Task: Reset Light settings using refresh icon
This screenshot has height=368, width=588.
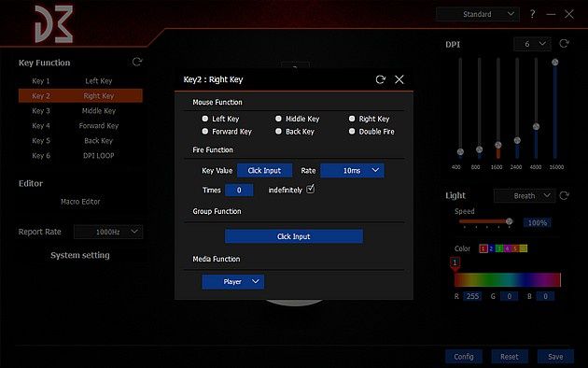Action: (564, 195)
